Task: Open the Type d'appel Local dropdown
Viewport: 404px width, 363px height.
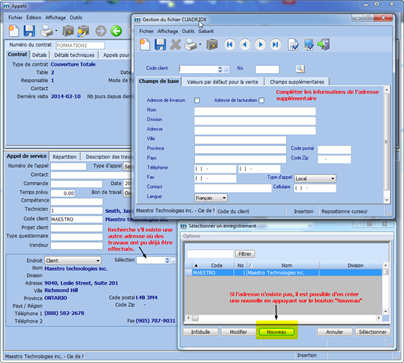Action: [x=315, y=179]
